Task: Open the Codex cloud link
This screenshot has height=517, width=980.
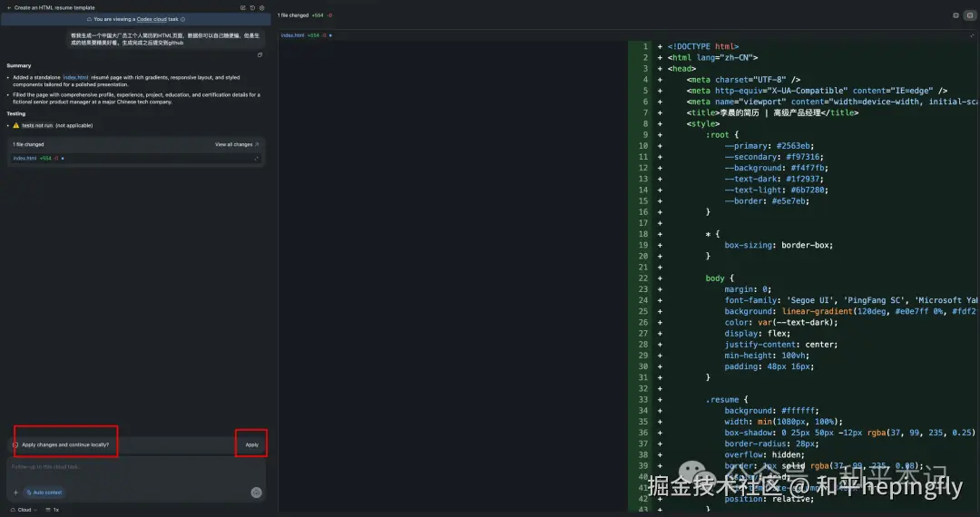Action: click(x=150, y=19)
